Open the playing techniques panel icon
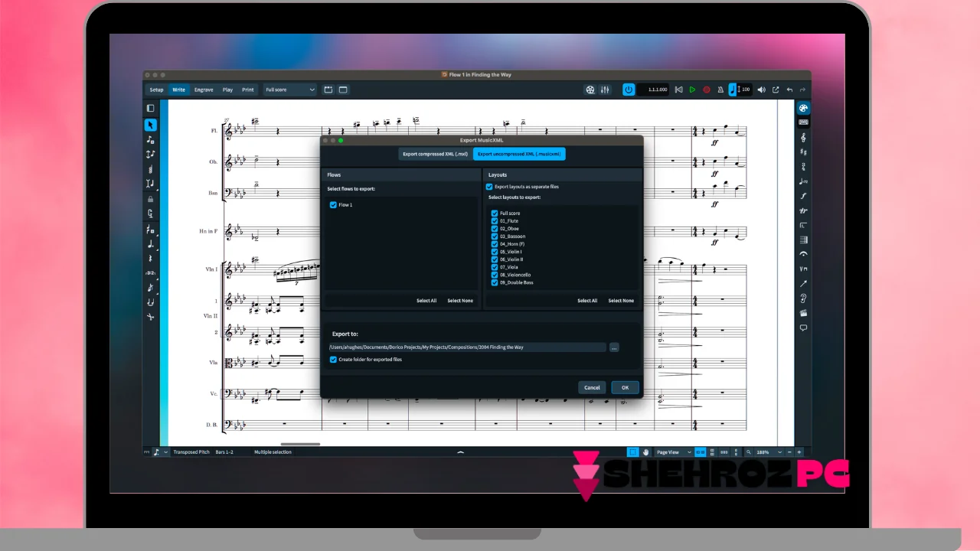Screen dimensions: 980x551 (x=803, y=269)
